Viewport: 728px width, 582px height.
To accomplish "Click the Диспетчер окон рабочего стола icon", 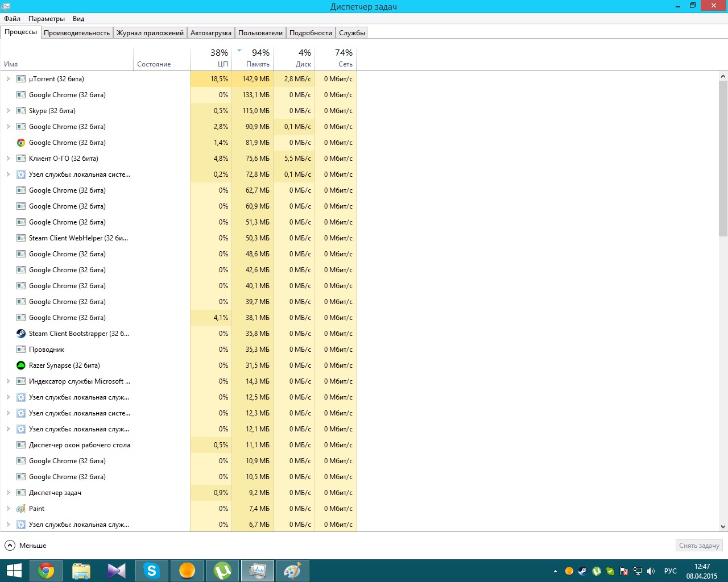I will pyautogui.click(x=21, y=445).
